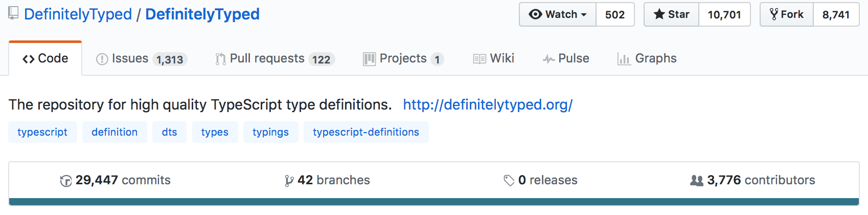Image resolution: width=868 pixels, height=215 pixels.
Task: View the 10,701 stargazers count
Action: click(x=724, y=14)
